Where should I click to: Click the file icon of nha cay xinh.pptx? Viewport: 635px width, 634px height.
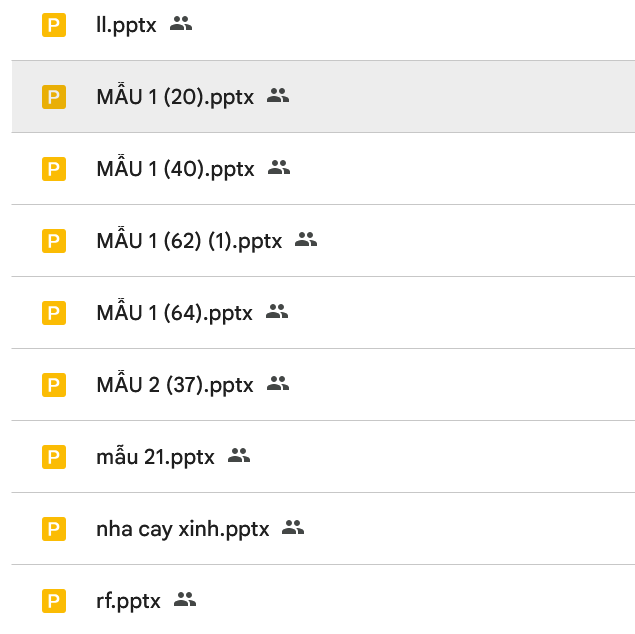(53, 529)
